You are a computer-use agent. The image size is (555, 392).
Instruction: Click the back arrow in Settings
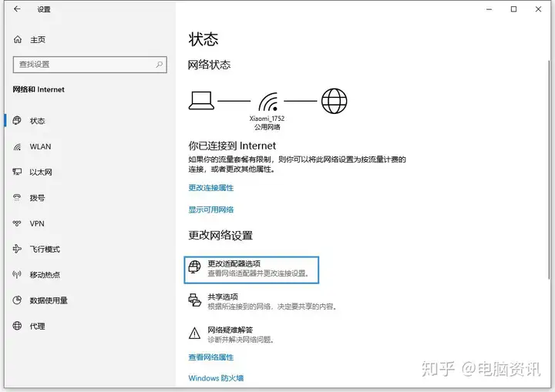[x=17, y=9]
